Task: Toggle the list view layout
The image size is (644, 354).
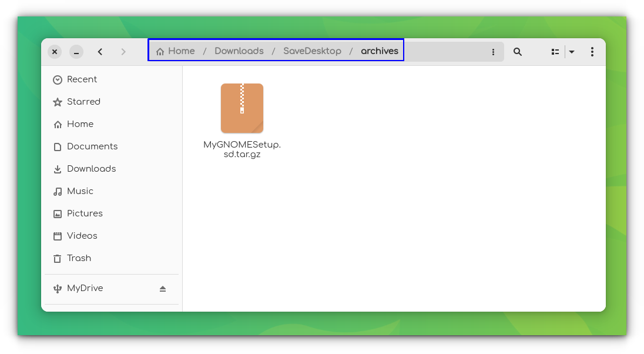Action: coord(555,52)
